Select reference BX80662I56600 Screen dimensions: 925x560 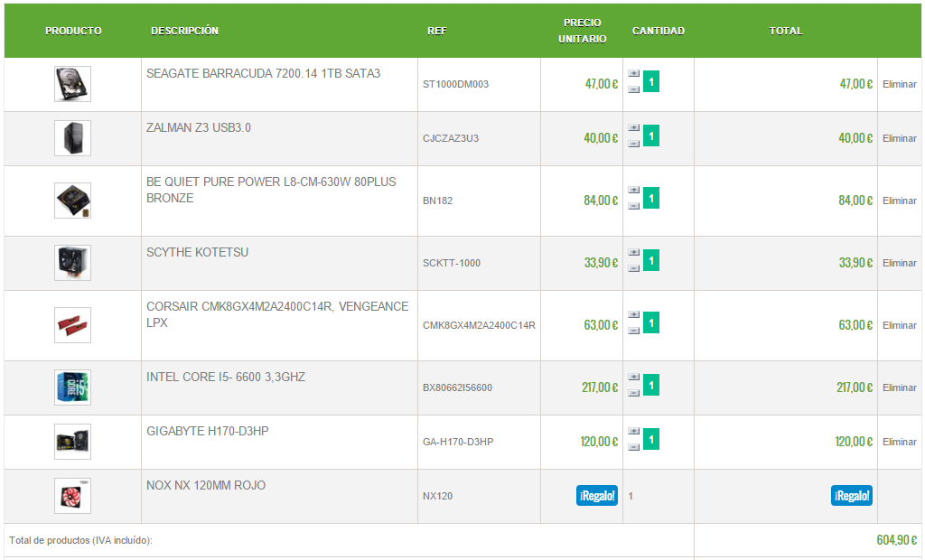[457, 387]
